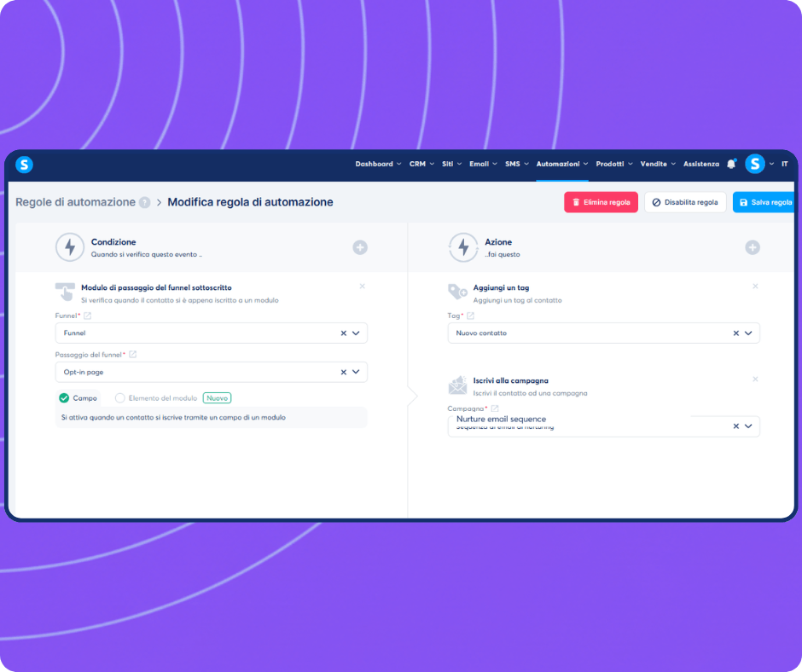Click Disabilita regola button
The height and width of the screenshot is (672, 802).
click(x=685, y=202)
